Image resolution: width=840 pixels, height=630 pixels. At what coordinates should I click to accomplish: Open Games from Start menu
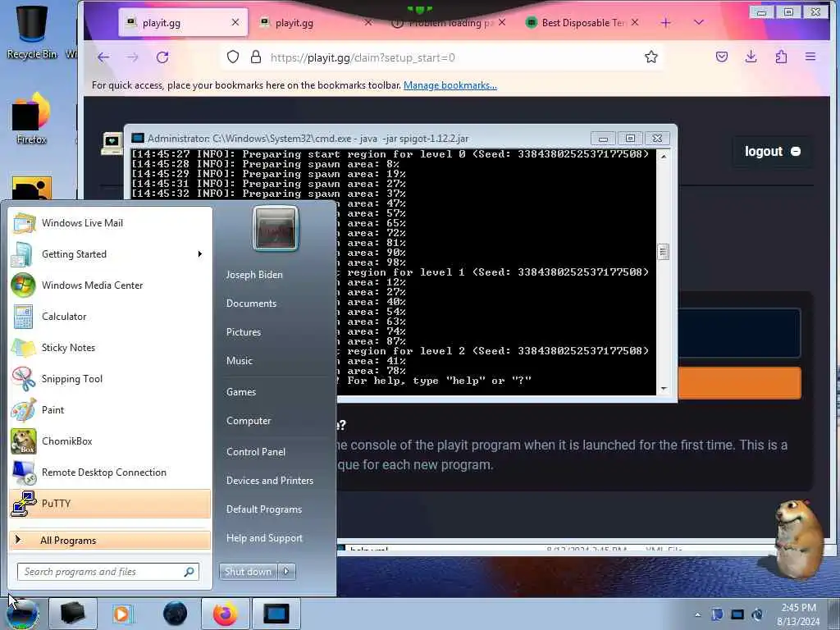coord(241,391)
